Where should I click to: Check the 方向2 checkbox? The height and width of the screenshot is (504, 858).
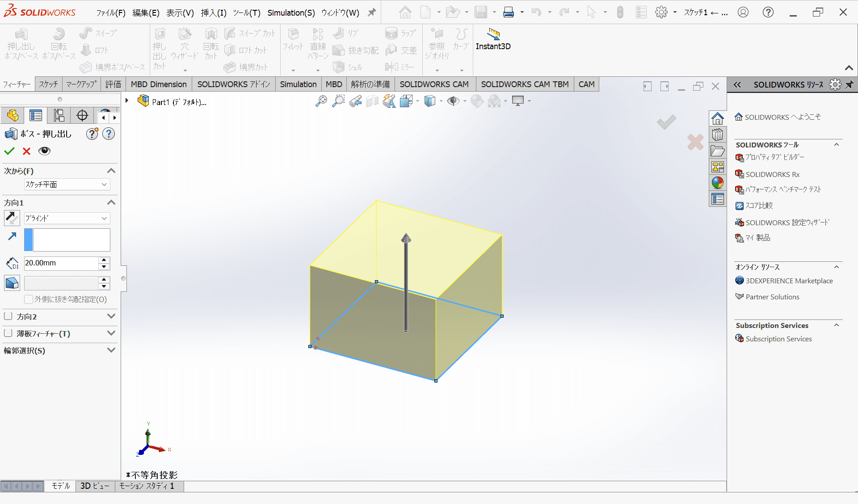(8, 316)
